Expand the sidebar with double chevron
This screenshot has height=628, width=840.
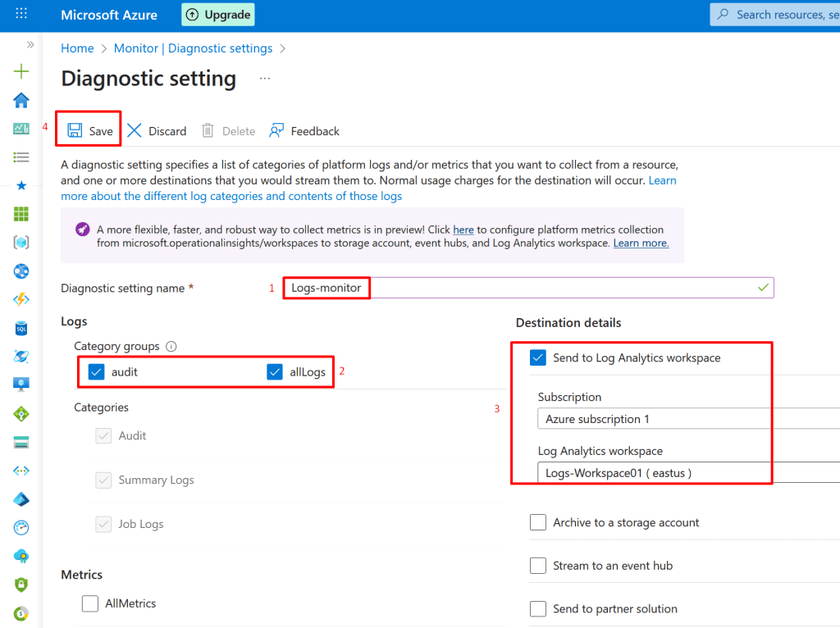click(30, 44)
